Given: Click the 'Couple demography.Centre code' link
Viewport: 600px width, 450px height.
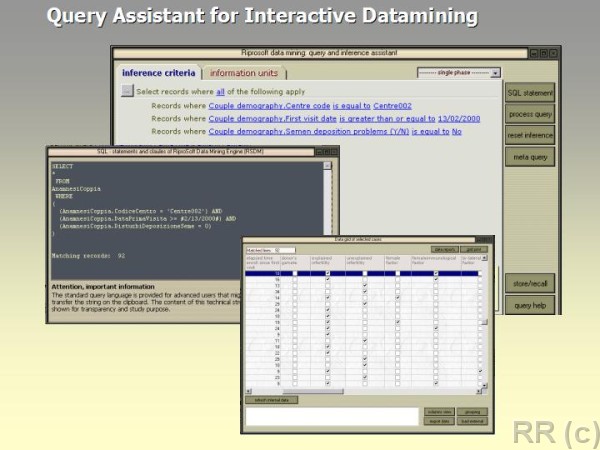Looking at the screenshot, I should point(268,105).
